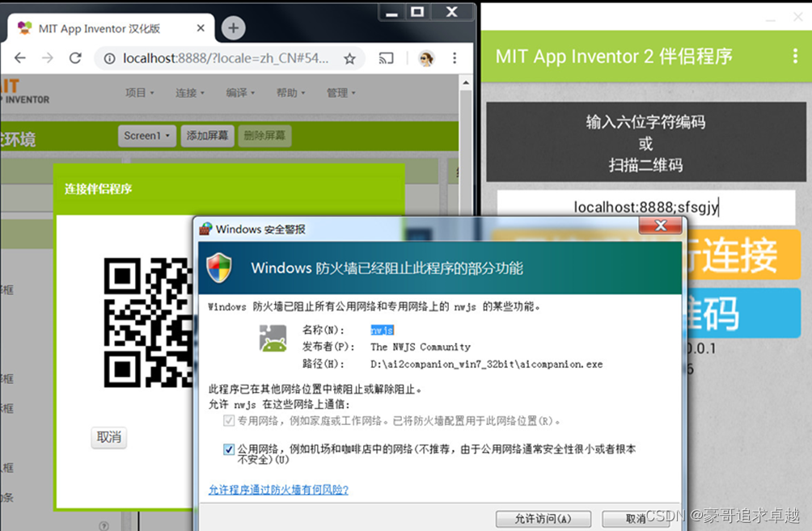
Task: Maximize the Chrome window
Action: pos(417,12)
